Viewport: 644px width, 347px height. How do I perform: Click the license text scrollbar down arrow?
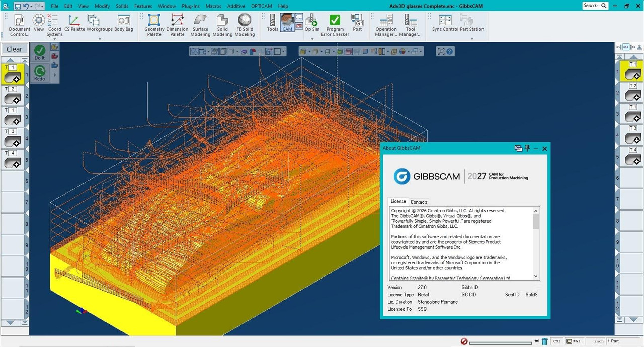(x=536, y=276)
